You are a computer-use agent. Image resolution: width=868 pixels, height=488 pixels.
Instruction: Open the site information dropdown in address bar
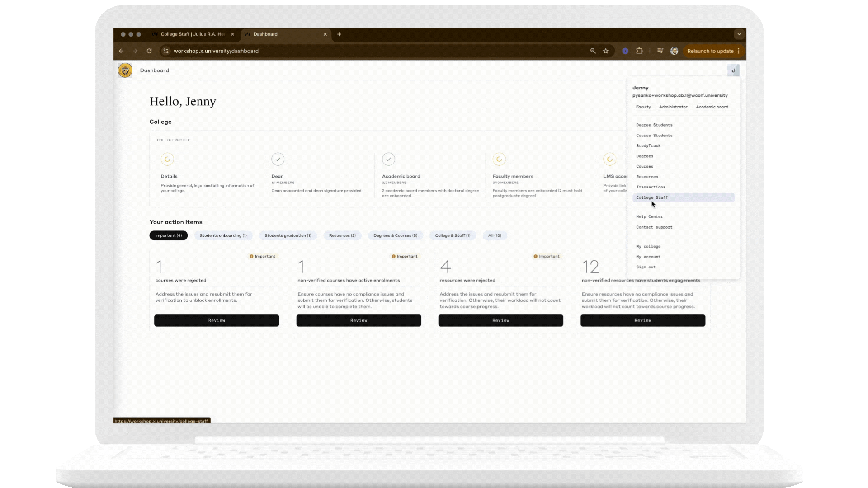point(166,51)
